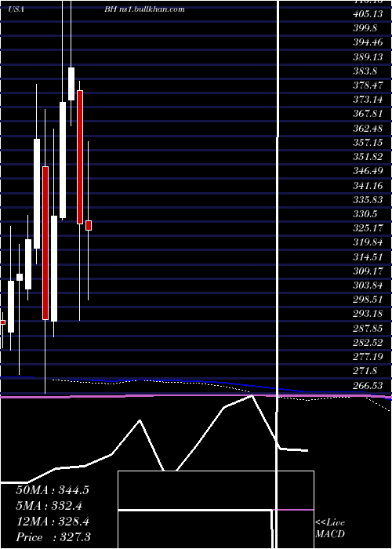Click the 12MA : 328.4 readout
392x549 pixels.
(53, 522)
